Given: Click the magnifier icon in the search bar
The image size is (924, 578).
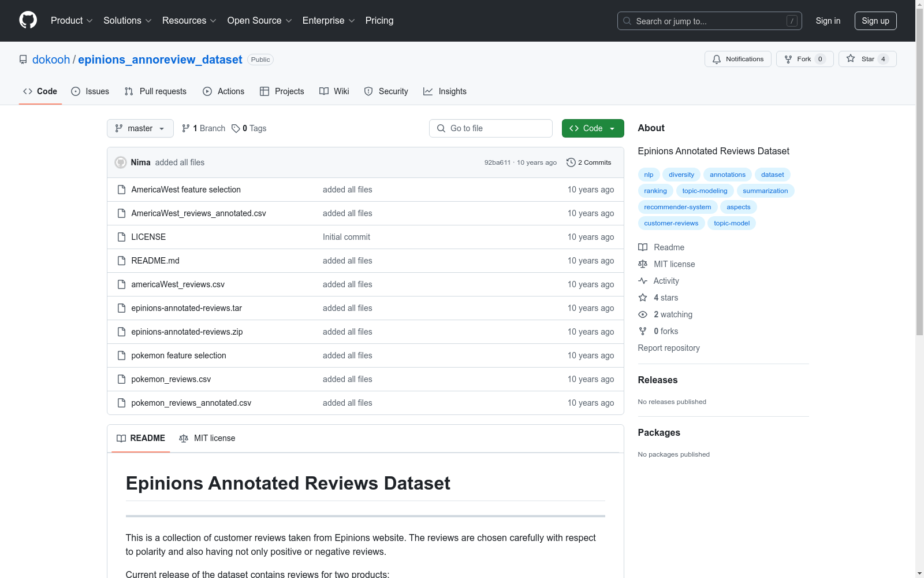Looking at the screenshot, I should 627,21.
